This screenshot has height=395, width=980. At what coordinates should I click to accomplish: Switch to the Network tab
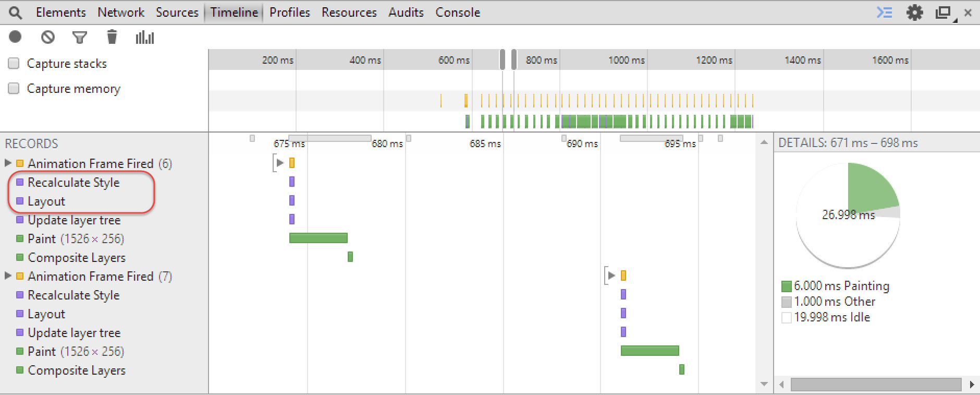coord(121,13)
